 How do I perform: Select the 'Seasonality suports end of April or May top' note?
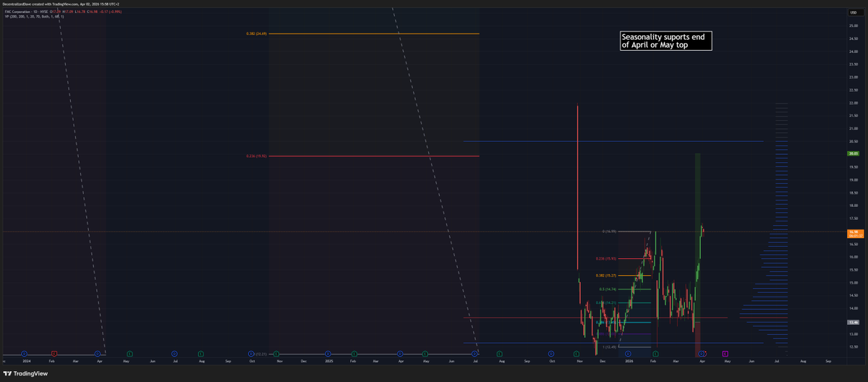(665, 41)
